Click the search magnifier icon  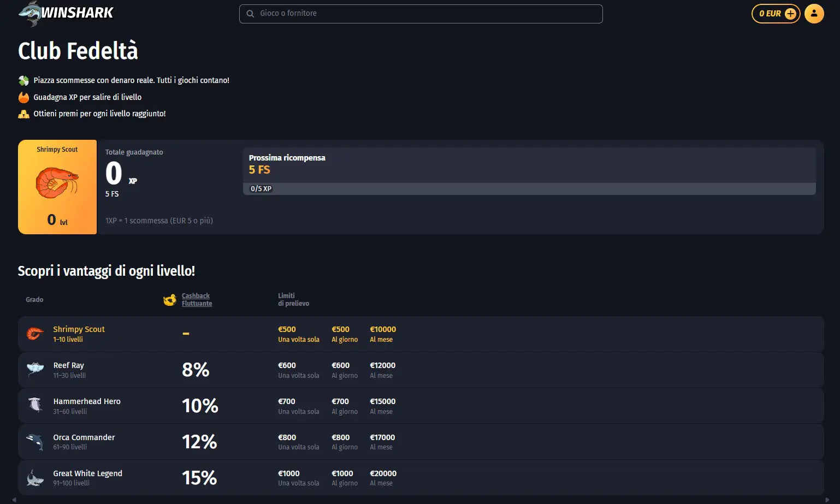pyautogui.click(x=250, y=14)
